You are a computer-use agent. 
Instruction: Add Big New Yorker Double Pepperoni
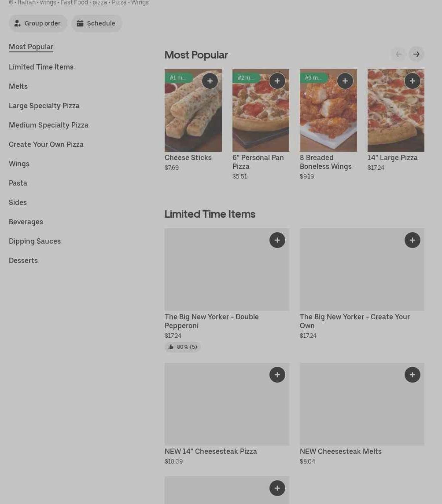coord(277,240)
